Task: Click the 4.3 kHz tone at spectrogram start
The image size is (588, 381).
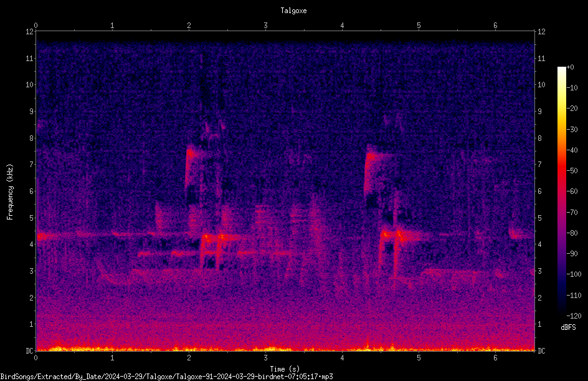Action: click(x=47, y=236)
